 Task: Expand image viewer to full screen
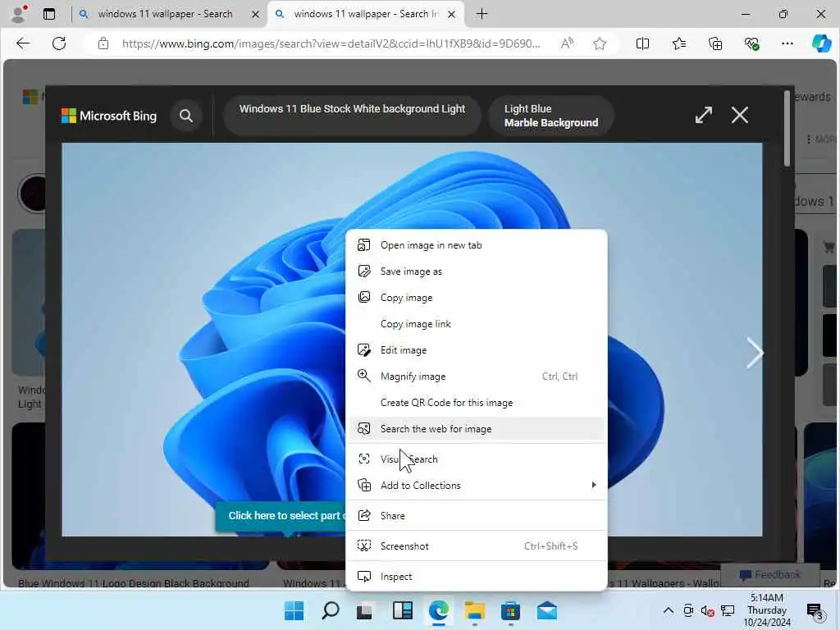click(703, 115)
